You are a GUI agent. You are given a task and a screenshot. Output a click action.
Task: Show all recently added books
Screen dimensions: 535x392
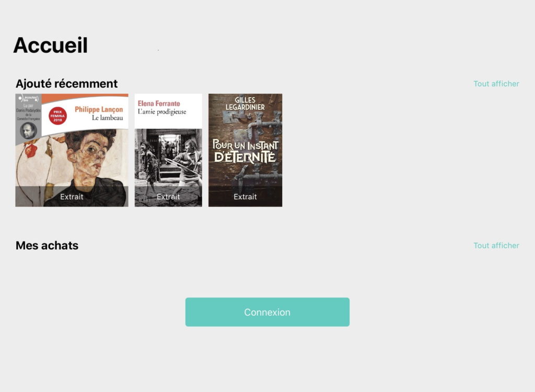(496, 84)
